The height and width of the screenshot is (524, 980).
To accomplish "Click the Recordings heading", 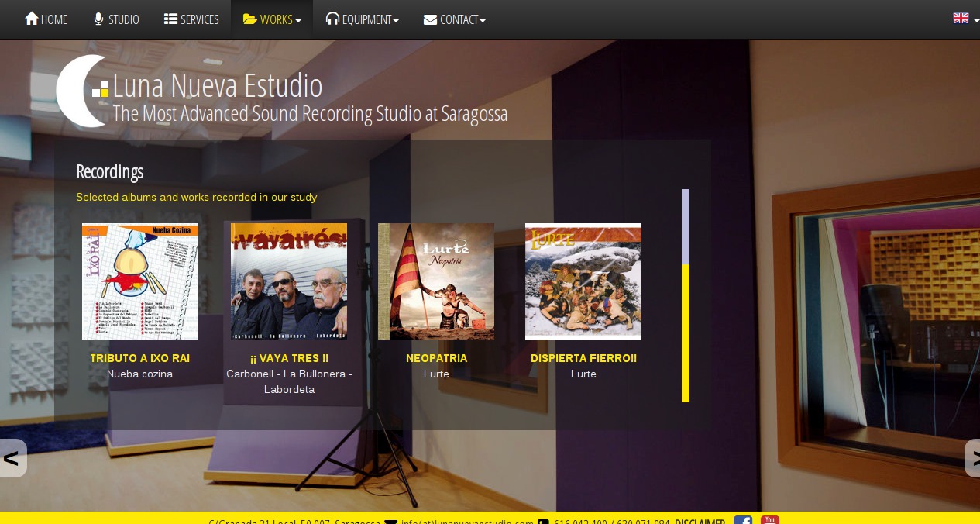I will [x=110, y=171].
